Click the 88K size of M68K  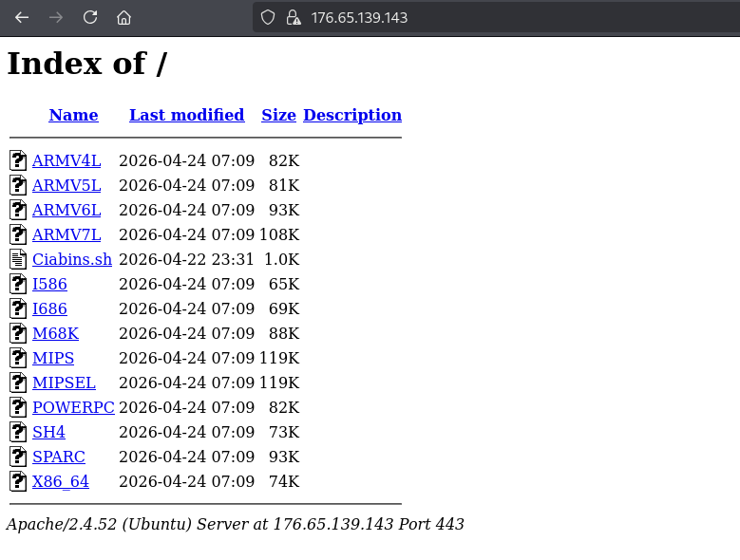pyautogui.click(x=284, y=333)
